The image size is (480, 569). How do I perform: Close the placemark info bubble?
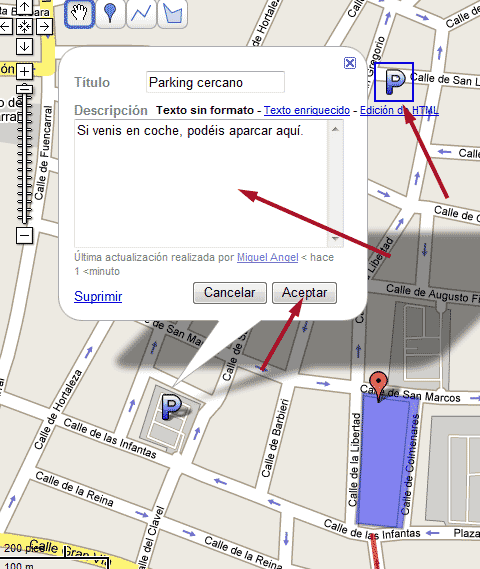pos(350,63)
